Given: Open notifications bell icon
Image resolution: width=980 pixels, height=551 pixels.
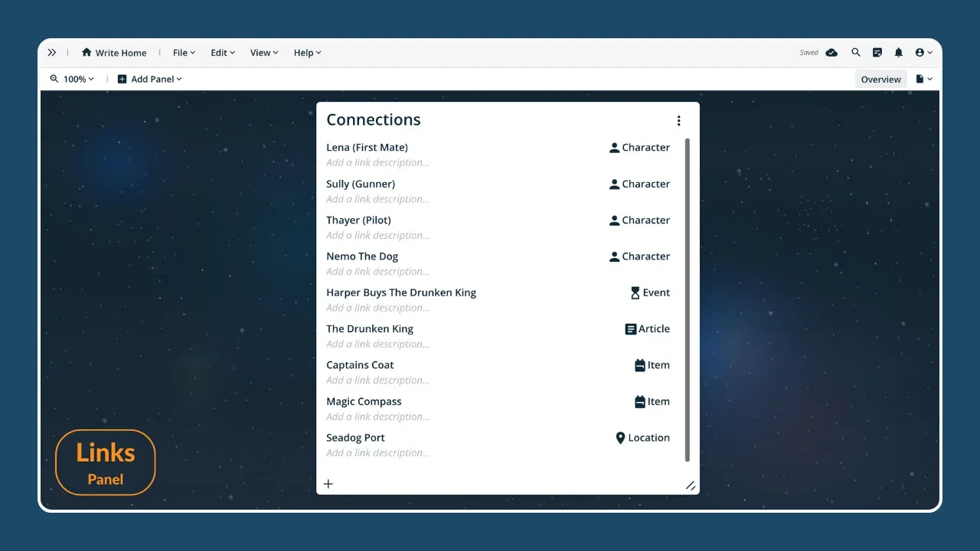Looking at the screenshot, I should pyautogui.click(x=899, y=53).
